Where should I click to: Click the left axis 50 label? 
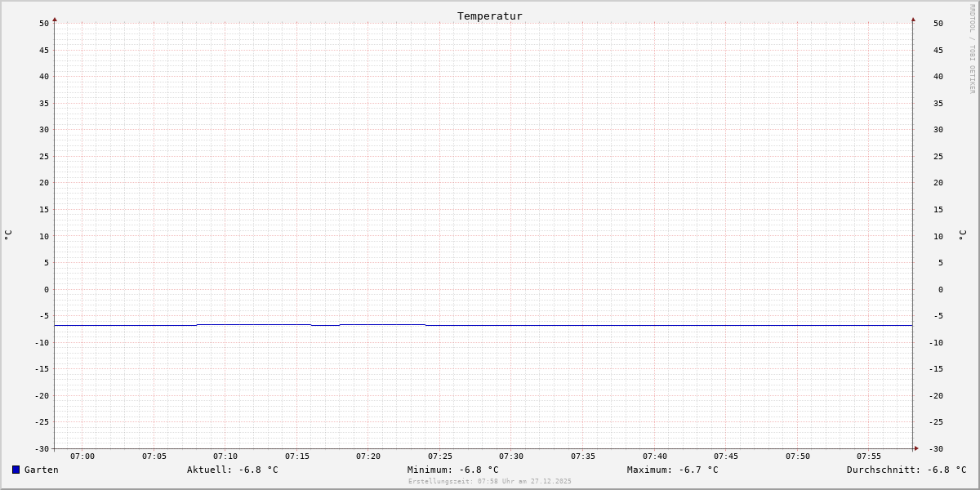click(x=44, y=23)
